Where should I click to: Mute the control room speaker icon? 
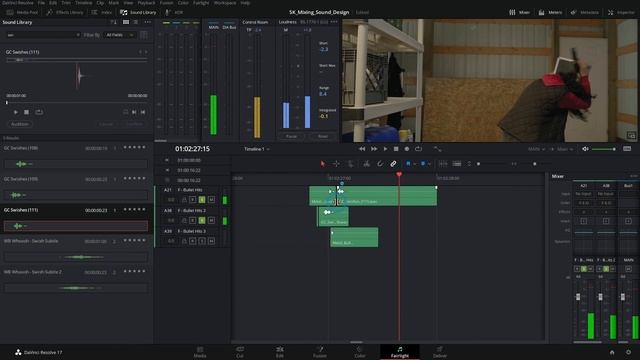585,149
